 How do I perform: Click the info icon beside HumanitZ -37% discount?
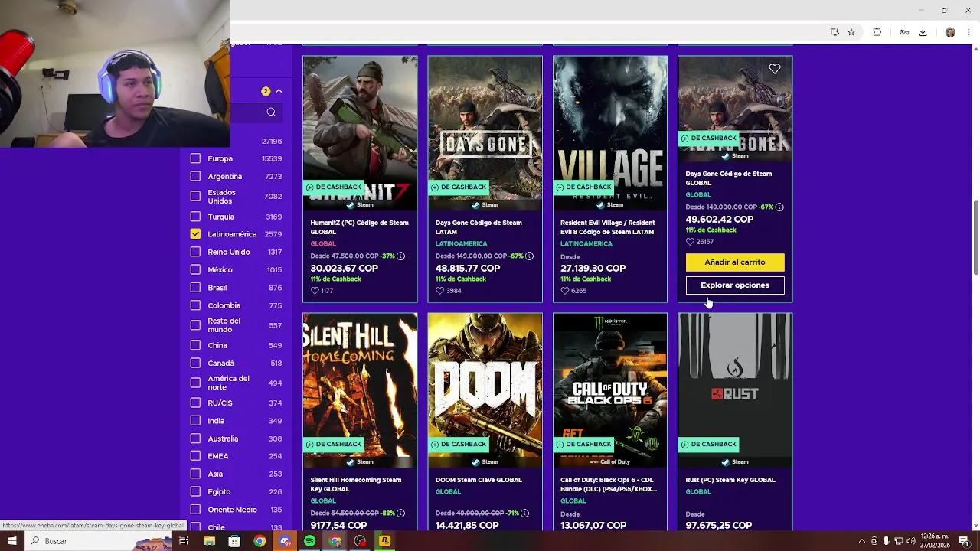coord(400,256)
